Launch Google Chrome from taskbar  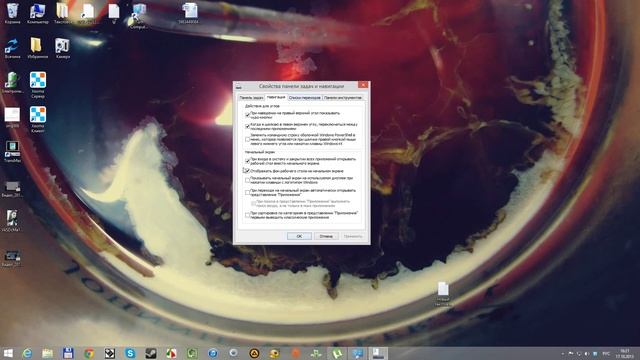pos(89,353)
